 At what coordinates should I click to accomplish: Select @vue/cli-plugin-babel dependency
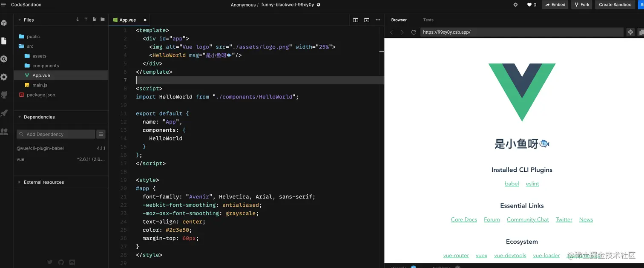61,148
